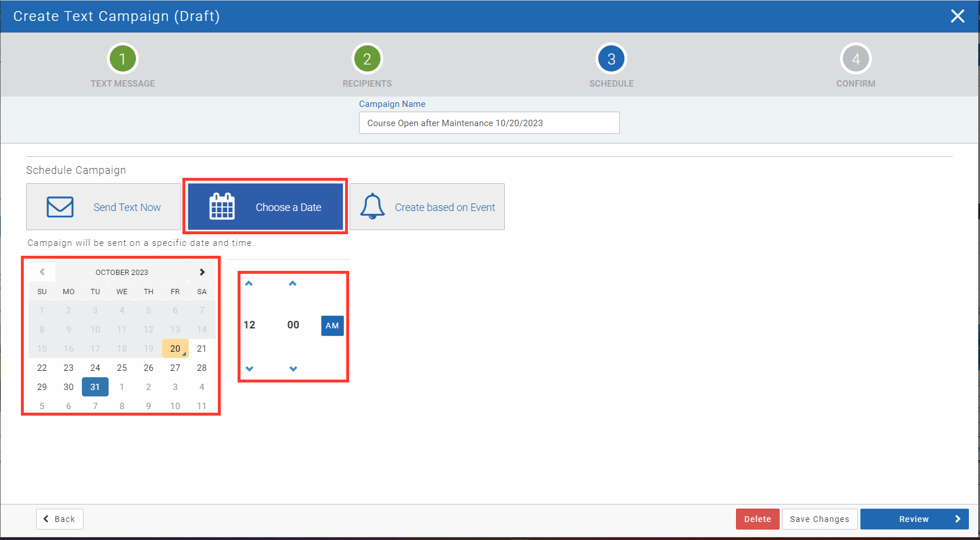980x540 pixels.
Task: Go back with the Back button
Action: (x=60, y=519)
